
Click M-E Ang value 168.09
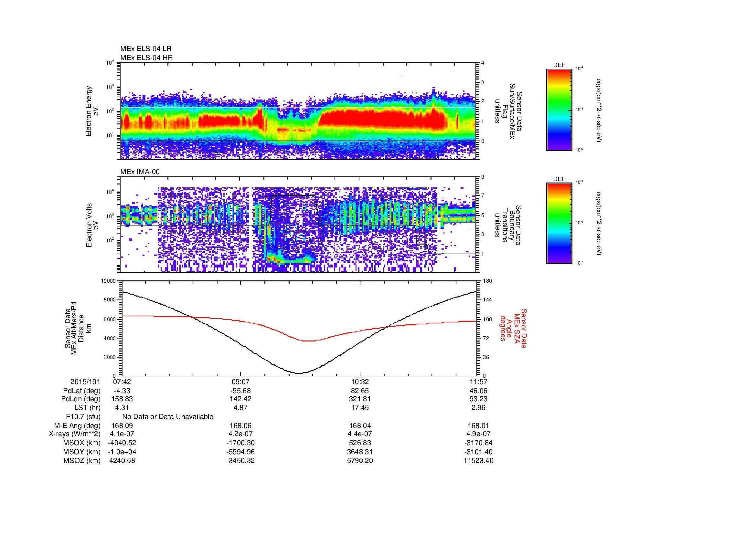pos(122,425)
